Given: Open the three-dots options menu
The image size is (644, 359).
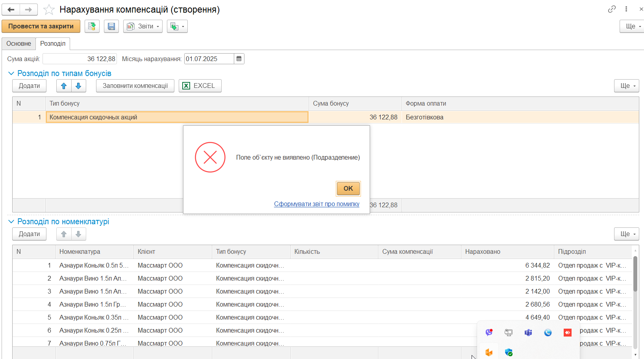Looking at the screenshot, I should (x=626, y=9).
